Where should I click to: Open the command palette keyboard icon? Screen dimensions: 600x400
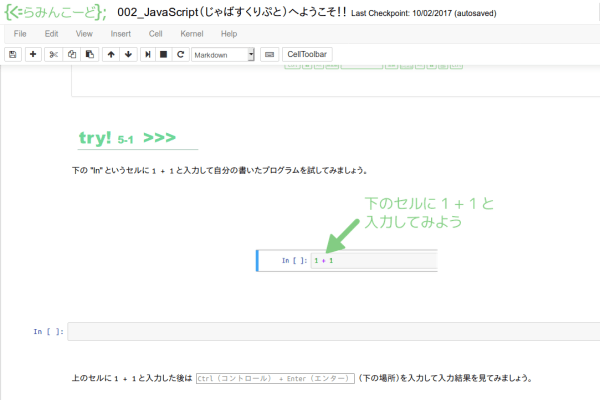[268, 54]
